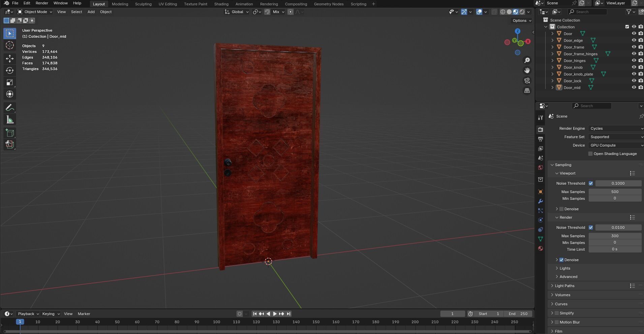Switch to Rendered viewport shading
The image size is (644, 334).
coord(522,12)
